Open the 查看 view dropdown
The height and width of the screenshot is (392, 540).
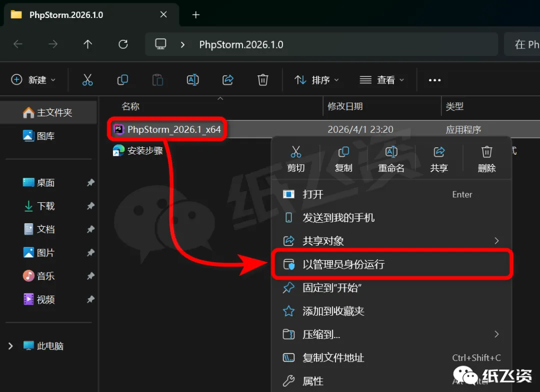pos(381,80)
